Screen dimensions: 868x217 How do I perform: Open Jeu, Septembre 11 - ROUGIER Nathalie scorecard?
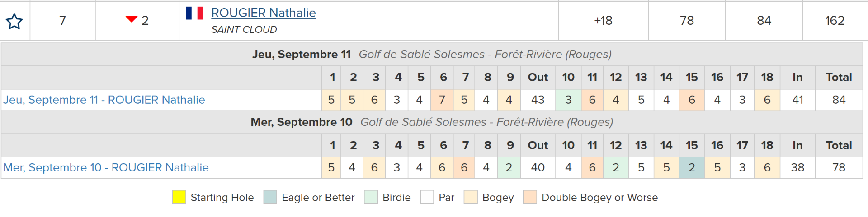point(104,100)
